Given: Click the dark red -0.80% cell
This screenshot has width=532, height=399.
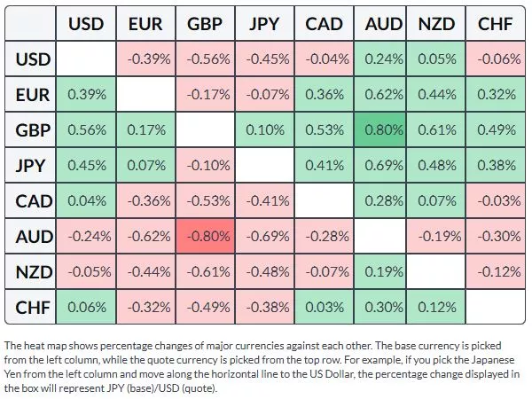Looking at the screenshot, I should pos(204,237).
